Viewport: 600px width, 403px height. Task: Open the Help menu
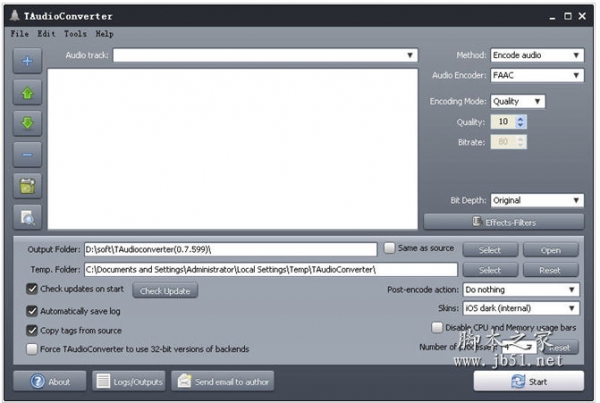click(x=104, y=34)
